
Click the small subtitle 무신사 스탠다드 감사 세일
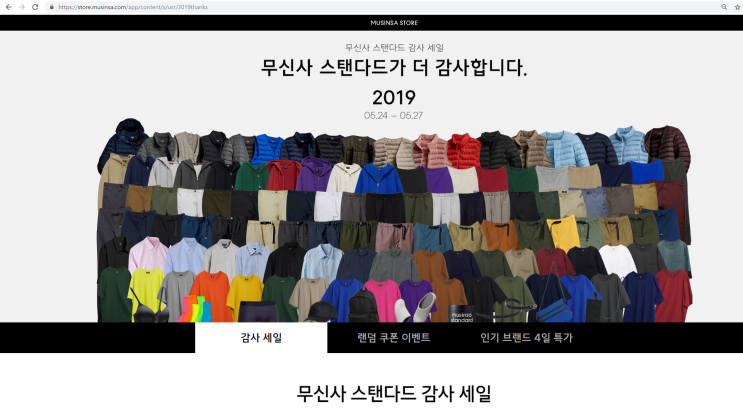394,47
